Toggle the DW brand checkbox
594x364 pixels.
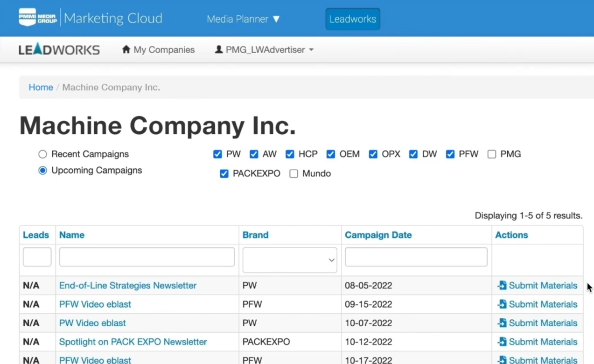[413, 154]
